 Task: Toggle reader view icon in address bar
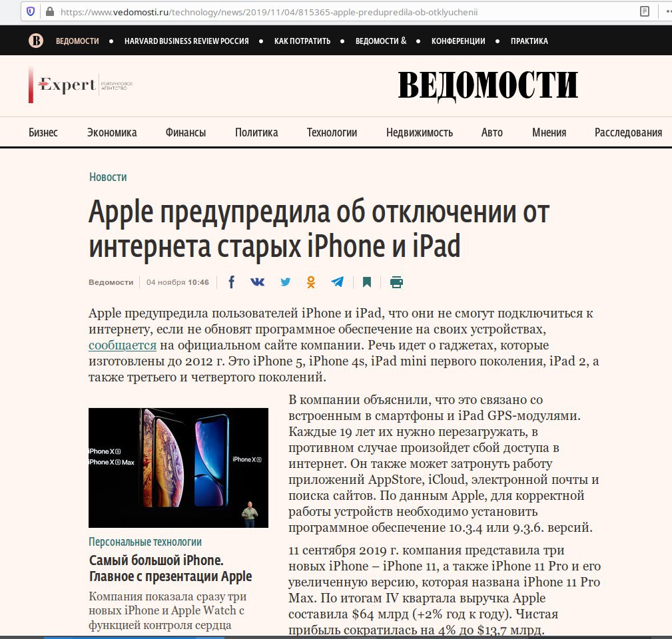645,11
